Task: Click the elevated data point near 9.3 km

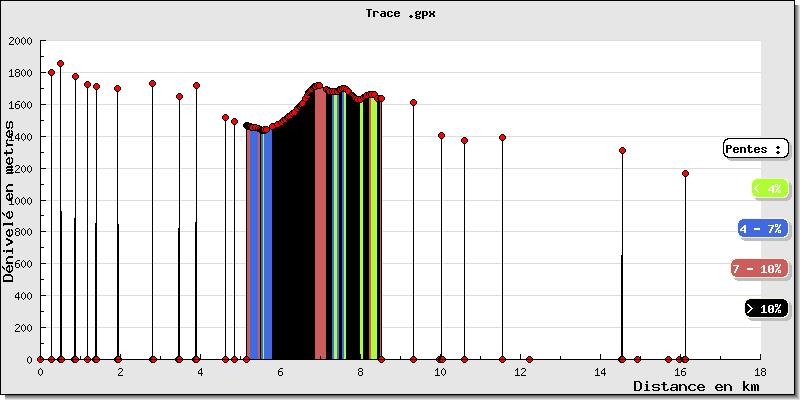Action: pos(413,103)
